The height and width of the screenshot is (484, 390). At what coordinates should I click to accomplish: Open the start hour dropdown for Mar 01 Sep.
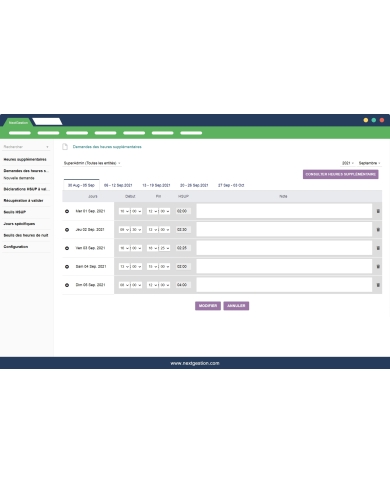pos(124,211)
